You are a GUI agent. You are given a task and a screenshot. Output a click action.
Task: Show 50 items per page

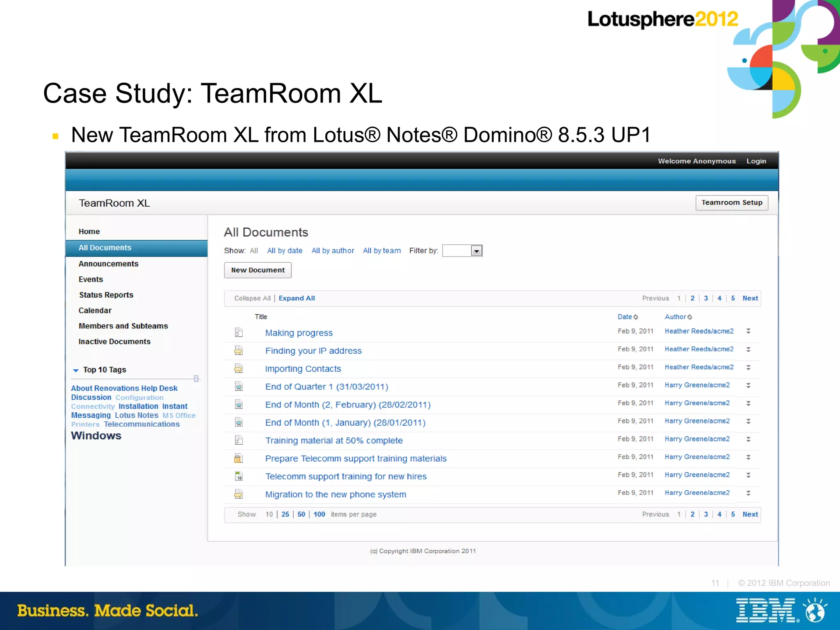point(301,514)
